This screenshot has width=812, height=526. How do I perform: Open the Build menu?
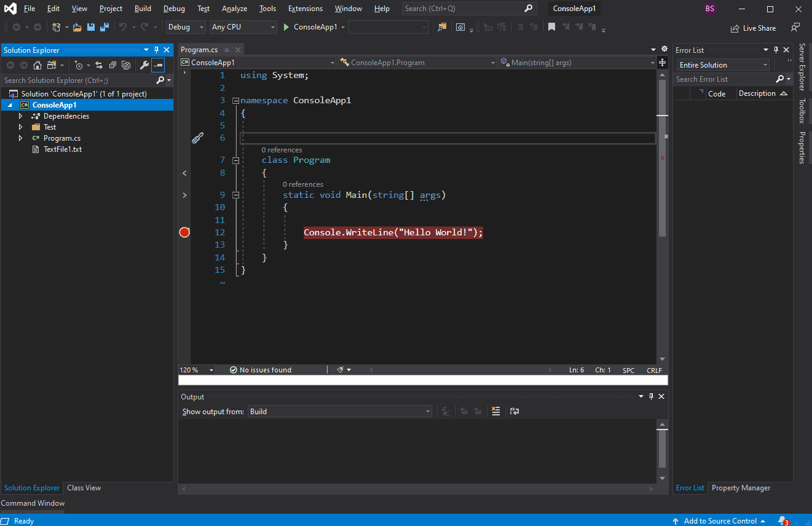143,9
